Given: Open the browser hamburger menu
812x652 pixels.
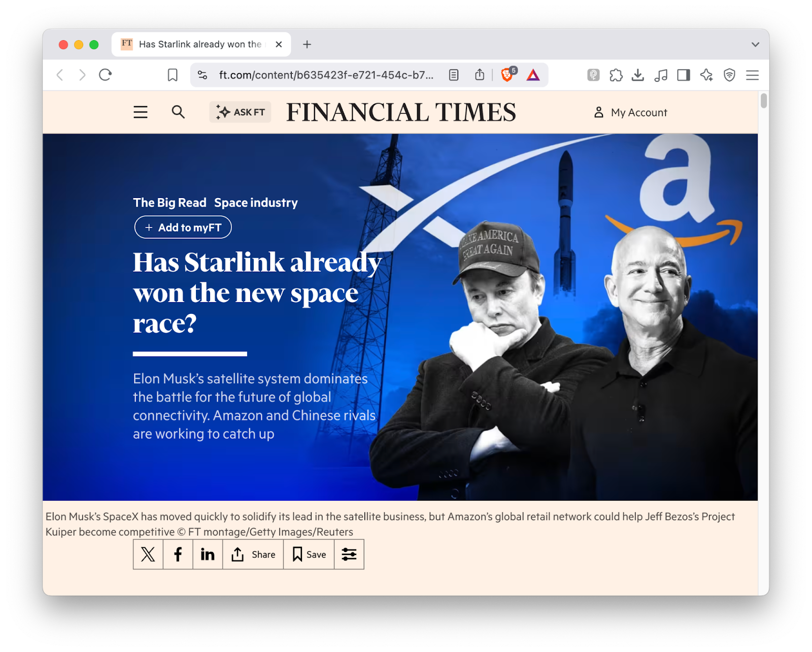Looking at the screenshot, I should (752, 75).
